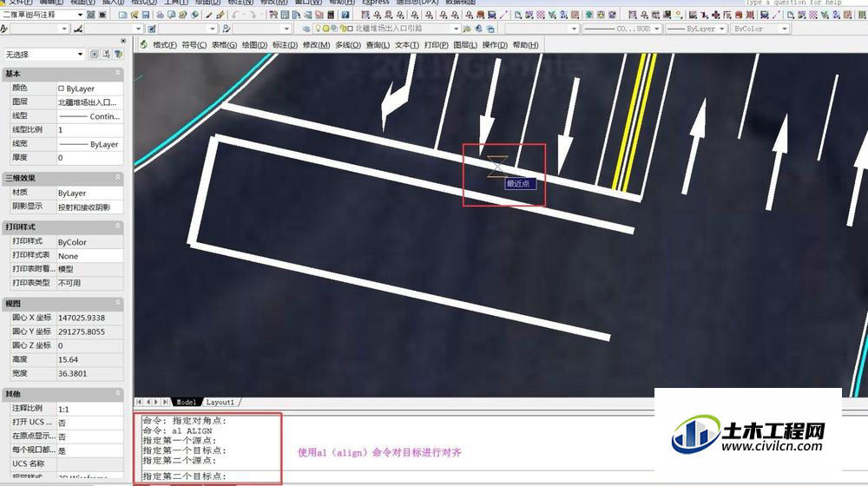868x486 pixels.
Task: Click the Plot printer icon
Action: coord(161,15)
